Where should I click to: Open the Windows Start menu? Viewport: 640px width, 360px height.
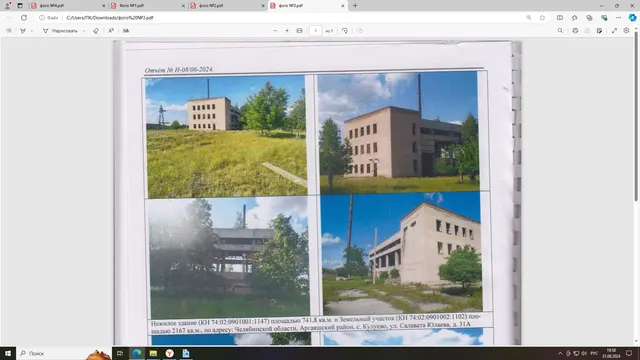pyautogui.click(x=8, y=353)
